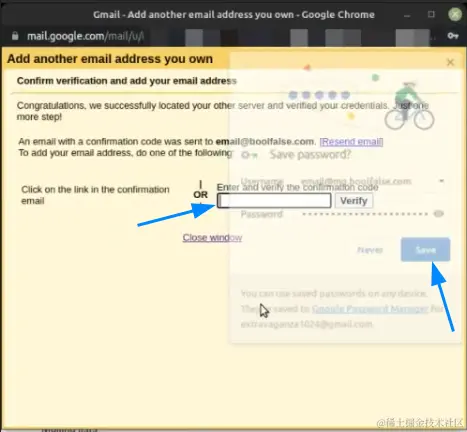Click the confirmation code input field
The width and height of the screenshot is (467, 432).
[x=274, y=201]
